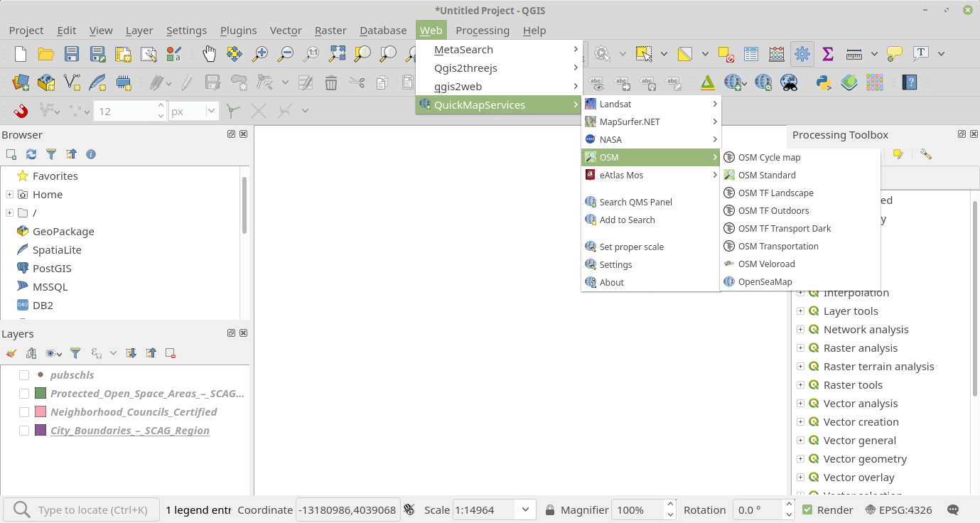Screen dimensions: 980x523
Task: Select OpenSeaMap layer
Action: (x=800, y=281)
